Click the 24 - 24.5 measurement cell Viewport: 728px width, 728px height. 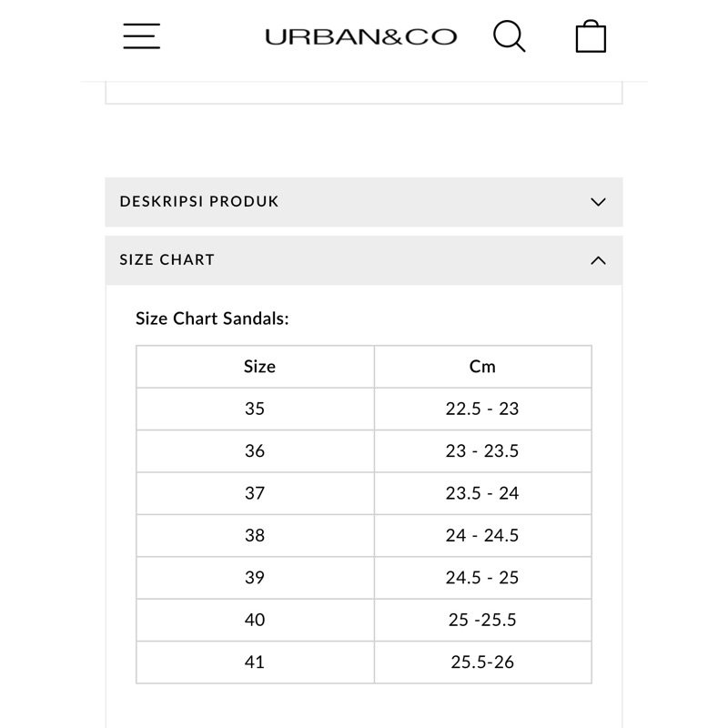[x=482, y=536]
